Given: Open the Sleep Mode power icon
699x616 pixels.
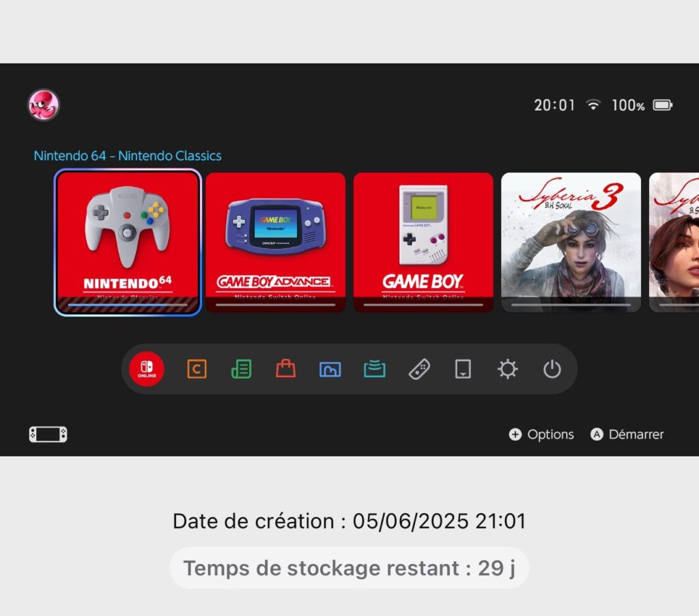Looking at the screenshot, I should pos(552,369).
